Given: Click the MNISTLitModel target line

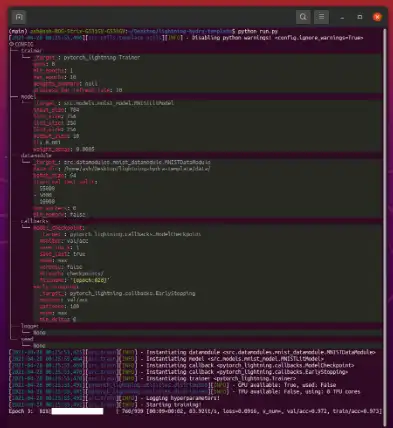Looking at the screenshot, I should click(104, 103).
